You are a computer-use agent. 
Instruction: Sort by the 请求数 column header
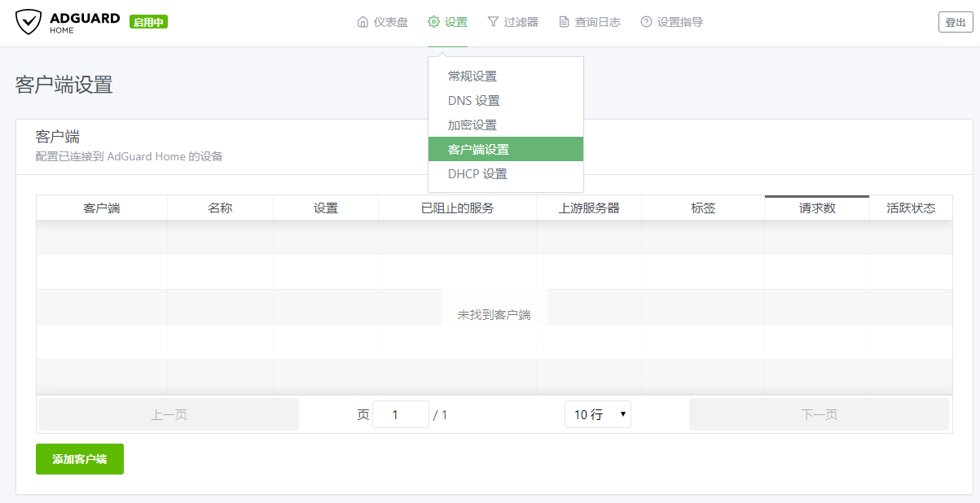[x=817, y=208]
